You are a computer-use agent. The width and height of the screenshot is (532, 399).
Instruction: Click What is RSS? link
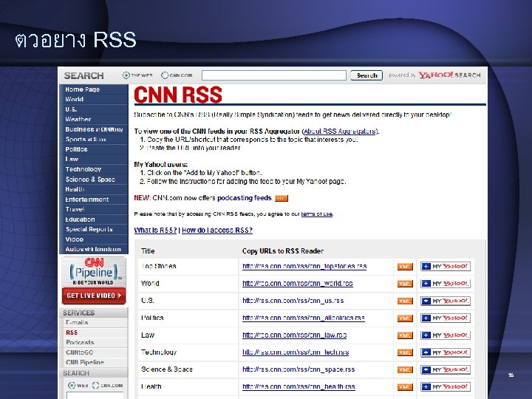[155, 230]
